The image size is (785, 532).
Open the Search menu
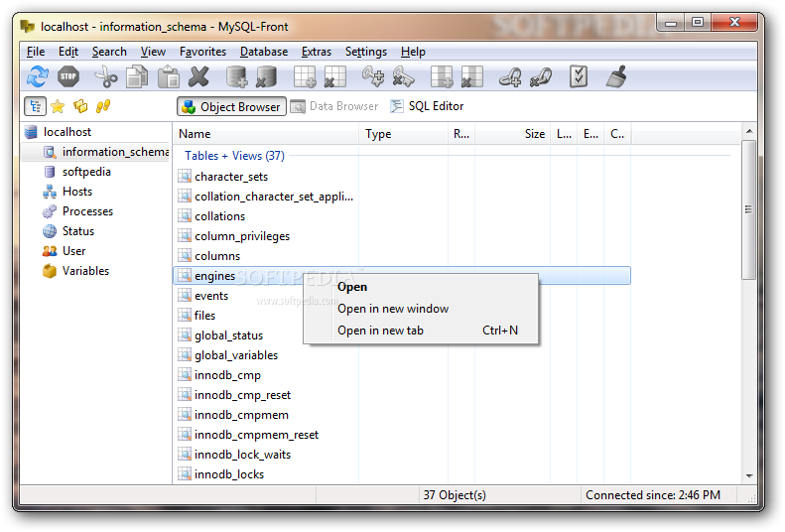tap(109, 52)
